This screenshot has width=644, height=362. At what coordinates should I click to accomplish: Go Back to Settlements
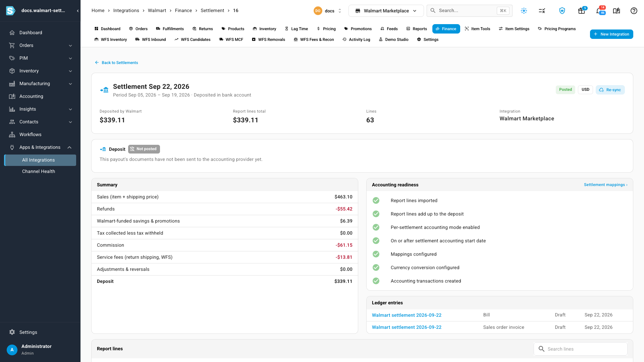coord(116,63)
